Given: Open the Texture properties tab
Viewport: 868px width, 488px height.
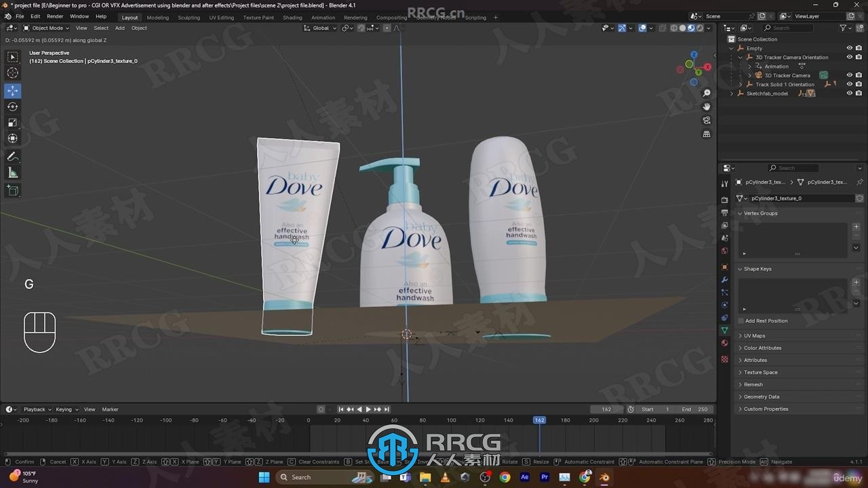Looking at the screenshot, I should pyautogui.click(x=724, y=359).
